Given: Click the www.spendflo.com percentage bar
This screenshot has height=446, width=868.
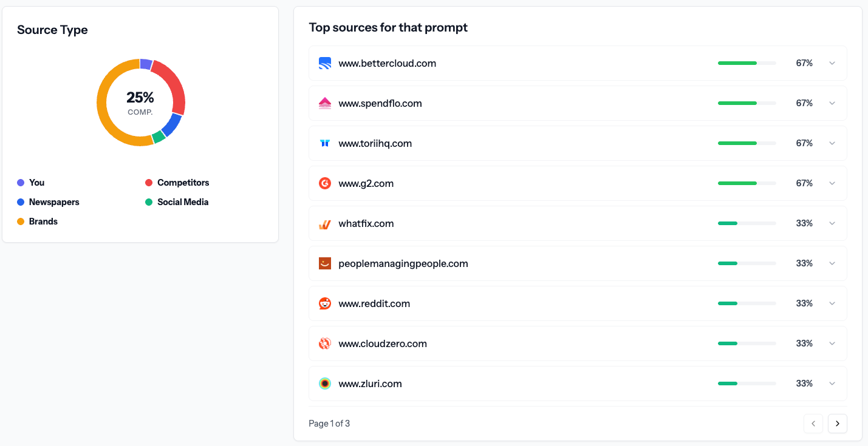Looking at the screenshot, I should pyautogui.click(x=747, y=103).
